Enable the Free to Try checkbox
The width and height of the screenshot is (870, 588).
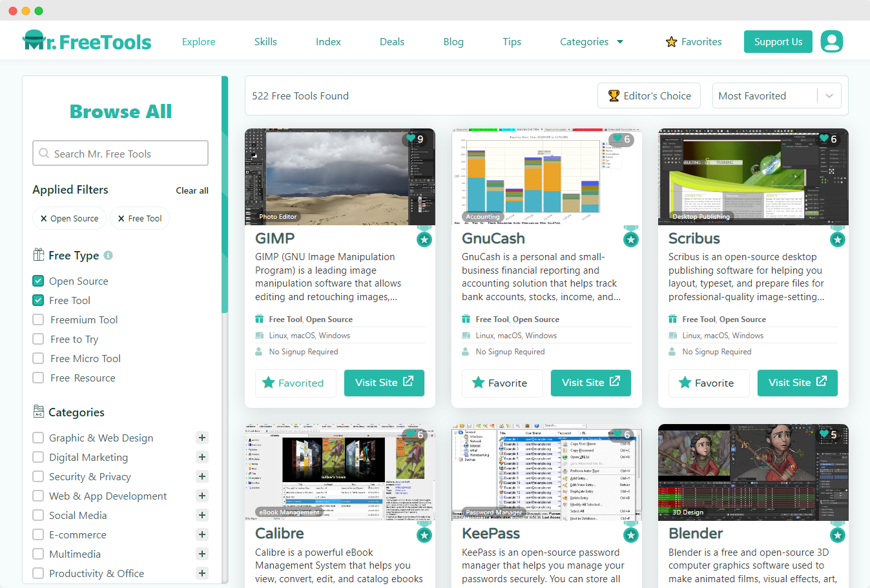pyautogui.click(x=38, y=339)
